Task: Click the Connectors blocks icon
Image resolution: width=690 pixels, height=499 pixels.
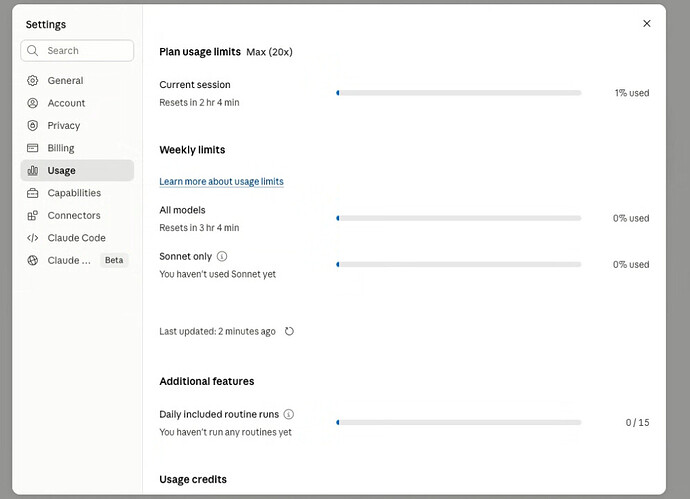Action: 33,215
